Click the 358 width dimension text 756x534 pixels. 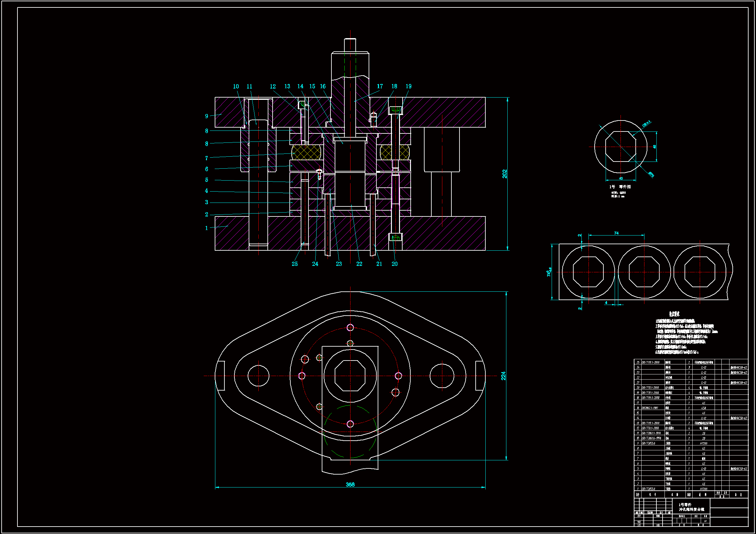(x=350, y=484)
